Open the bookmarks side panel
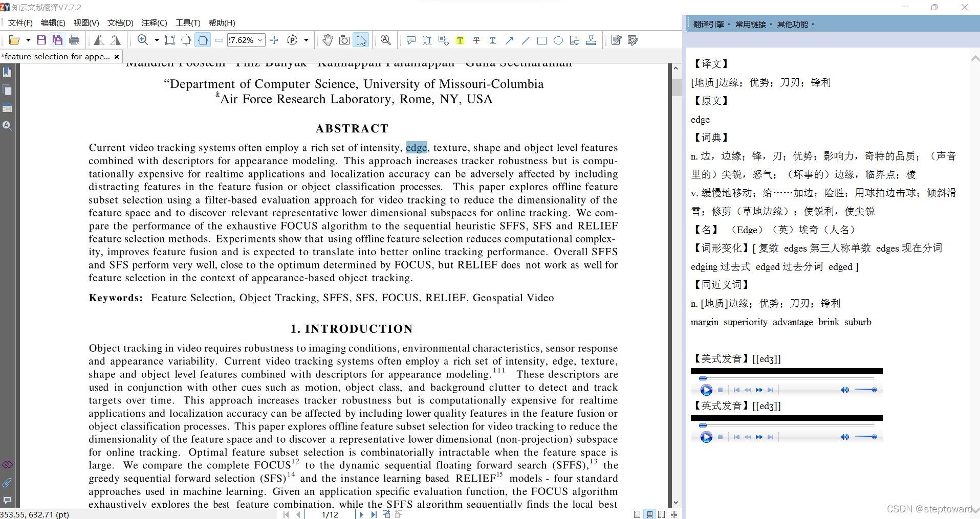Viewport: 980px width, 519px height. pyautogui.click(x=7, y=72)
